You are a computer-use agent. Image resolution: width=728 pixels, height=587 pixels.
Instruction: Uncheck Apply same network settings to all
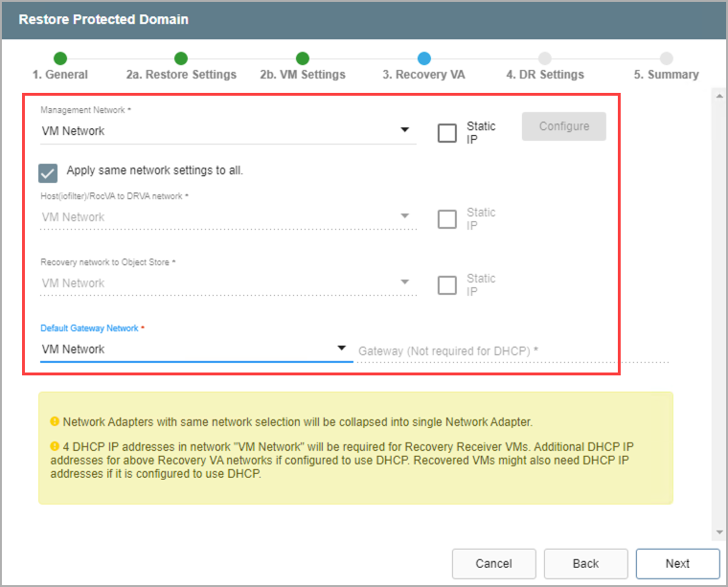pos(48,171)
